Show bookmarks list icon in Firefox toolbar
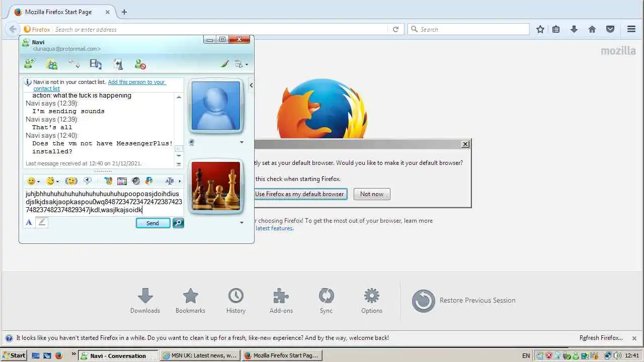Screen dimensions: 644x362 (x=556, y=29)
